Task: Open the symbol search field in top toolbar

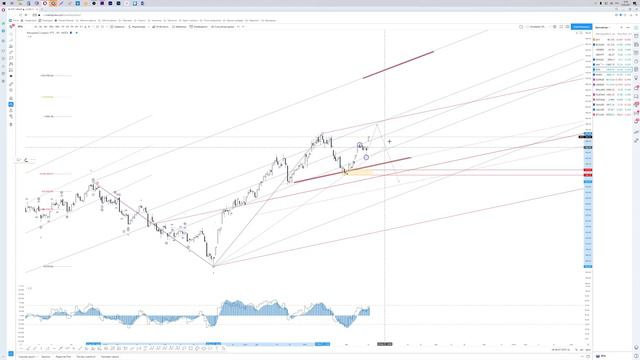Action: (x=20, y=27)
